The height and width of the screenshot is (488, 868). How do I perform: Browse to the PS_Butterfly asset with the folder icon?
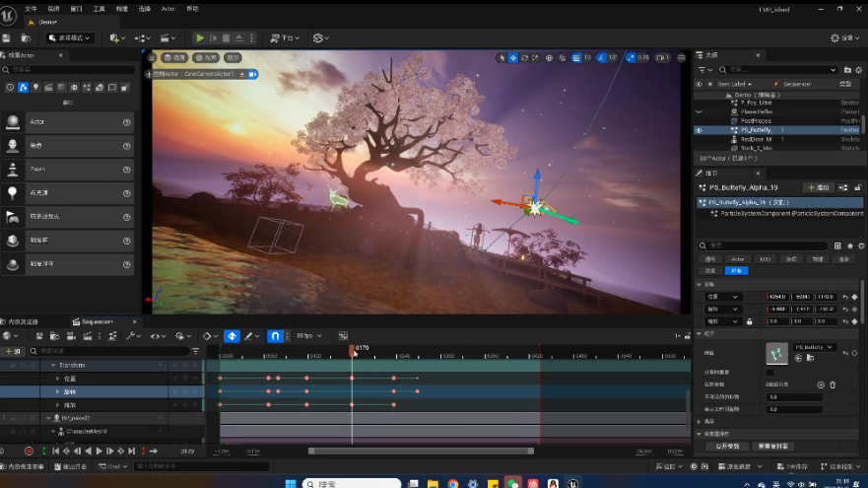click(x=810, y=359)
